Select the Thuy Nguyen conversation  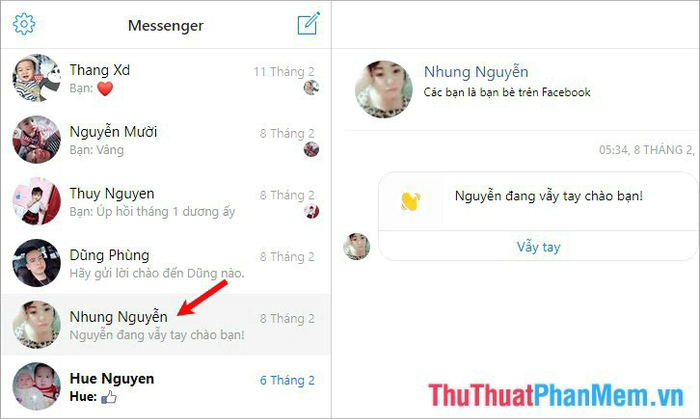pyautogui.click(x=166, y=202)
